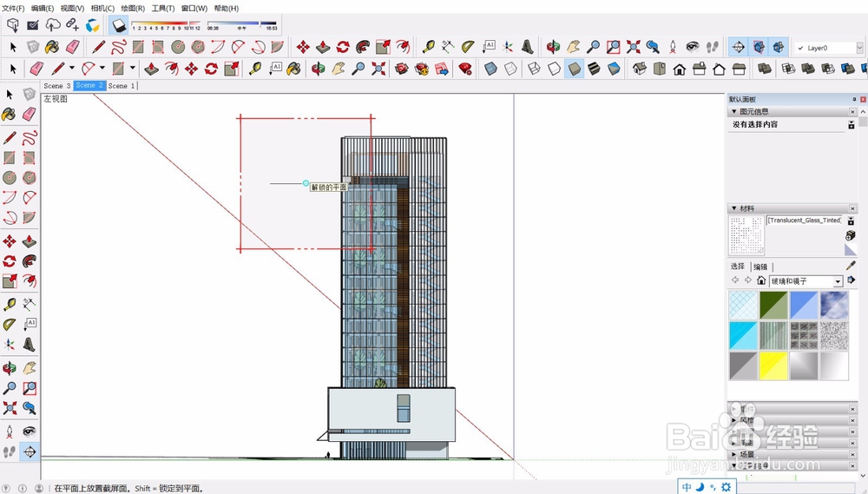Select the Polygon tool in left toolbar
Image resolution: width=868 pixels, height=494 pixels.
point(30,177)
